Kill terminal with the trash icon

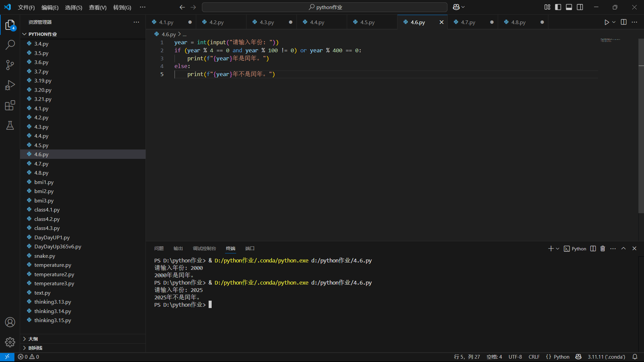coord(603,248)
